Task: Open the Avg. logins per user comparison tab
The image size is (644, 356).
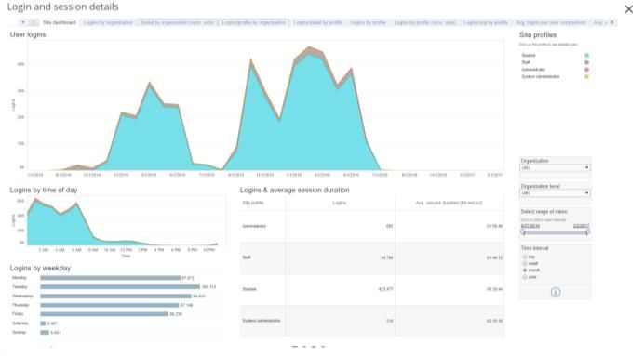Action: pos(550,22)
